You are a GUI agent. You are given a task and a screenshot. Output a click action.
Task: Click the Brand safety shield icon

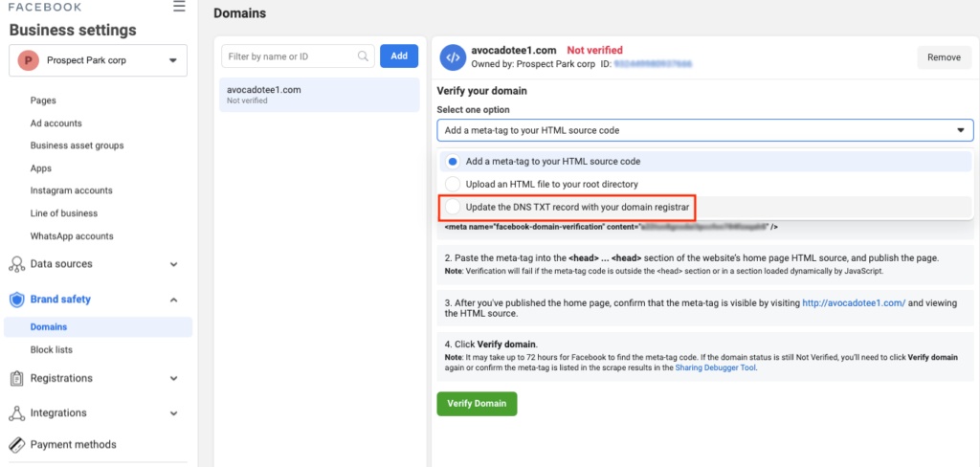17,300
